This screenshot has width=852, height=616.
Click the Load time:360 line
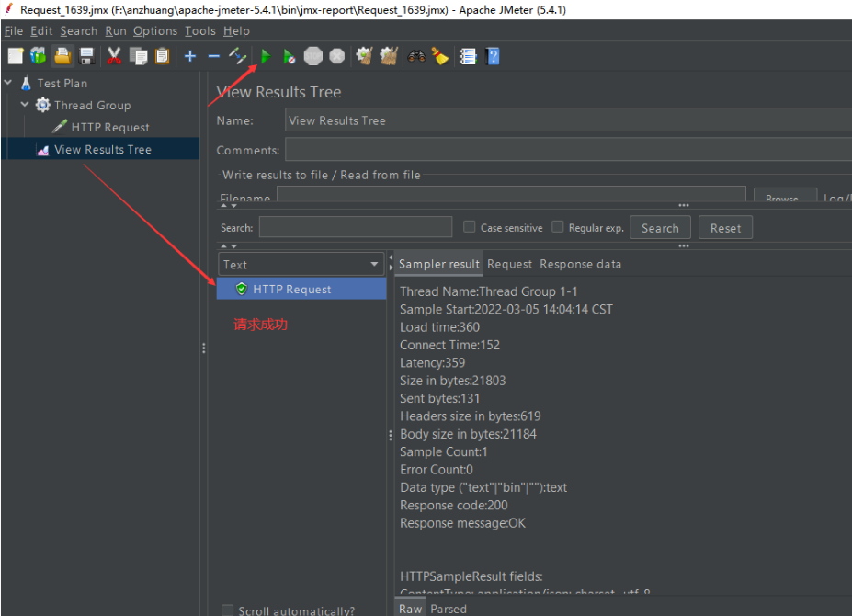tap(439, 326)
